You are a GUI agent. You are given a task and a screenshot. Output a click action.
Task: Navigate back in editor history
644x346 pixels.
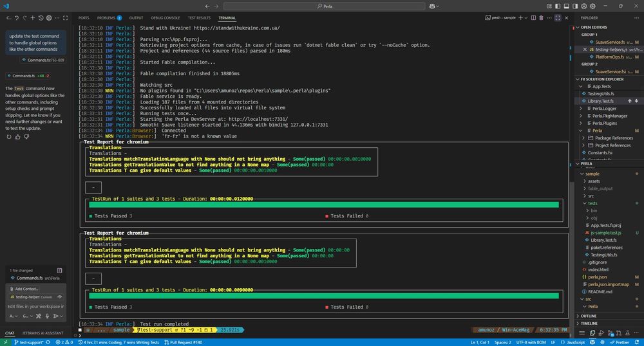[207, 6]
